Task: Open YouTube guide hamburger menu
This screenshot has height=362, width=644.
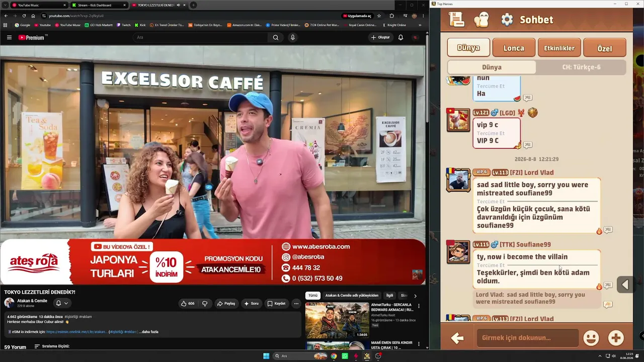Action: coord(9,37)
